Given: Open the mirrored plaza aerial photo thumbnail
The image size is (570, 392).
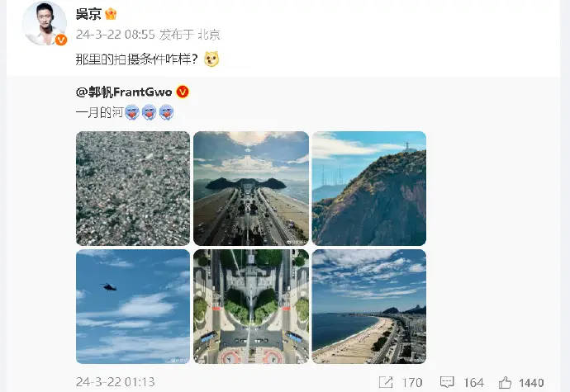Looking at the screenshot, I should point(251,307).
